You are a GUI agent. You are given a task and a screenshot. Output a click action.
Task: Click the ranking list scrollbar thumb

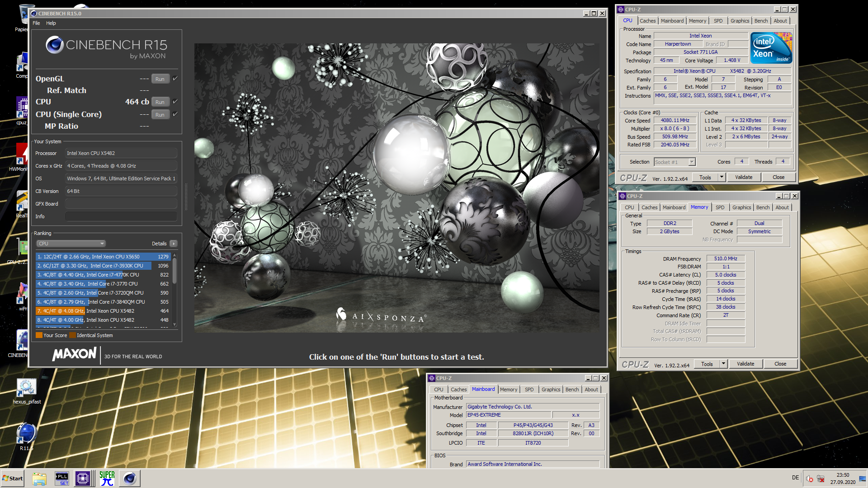coord(175,271)
